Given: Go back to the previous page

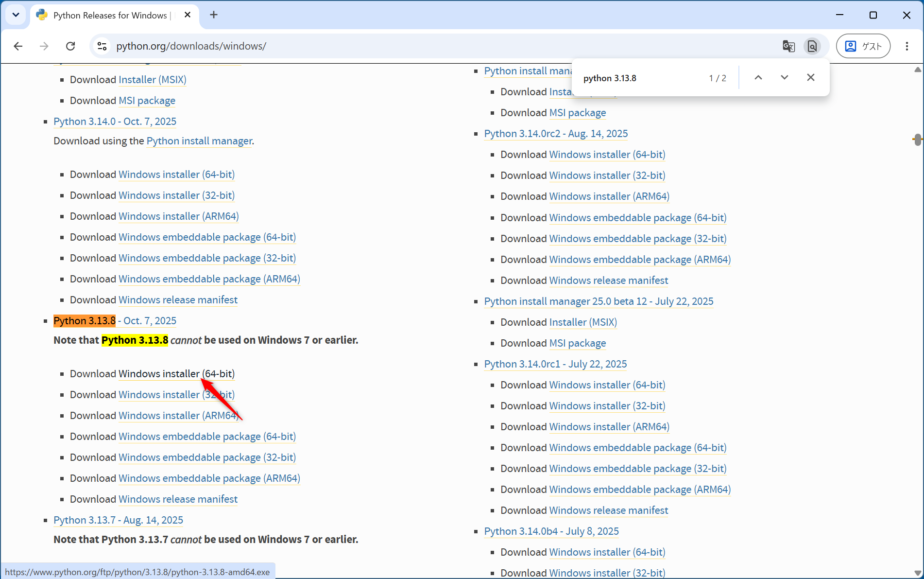Looking at the screenshot, I should [18, 46].
